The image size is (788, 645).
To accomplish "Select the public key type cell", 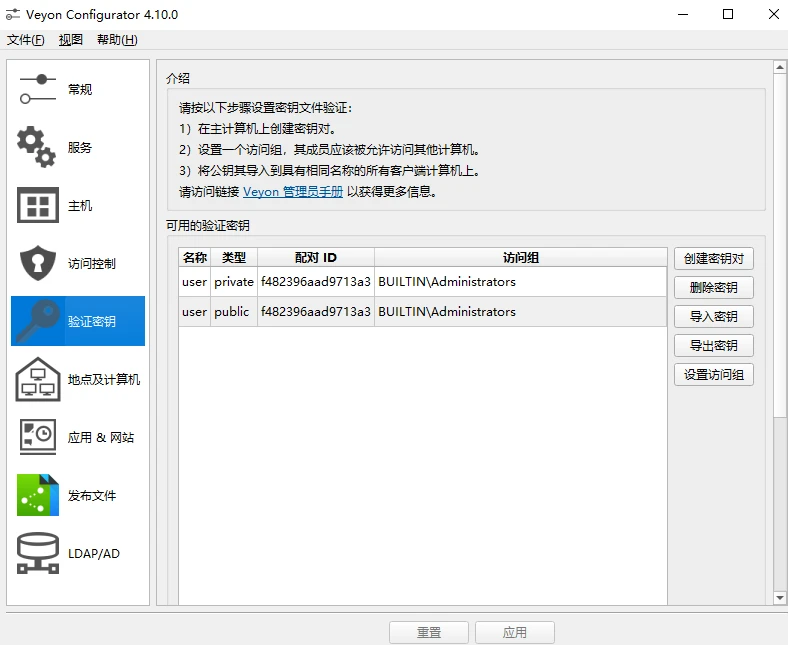I will click(x=234, y=312).
